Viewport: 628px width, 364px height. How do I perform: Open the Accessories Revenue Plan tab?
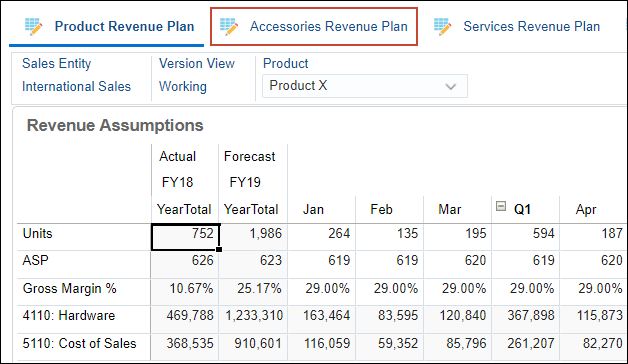[314, 26]
